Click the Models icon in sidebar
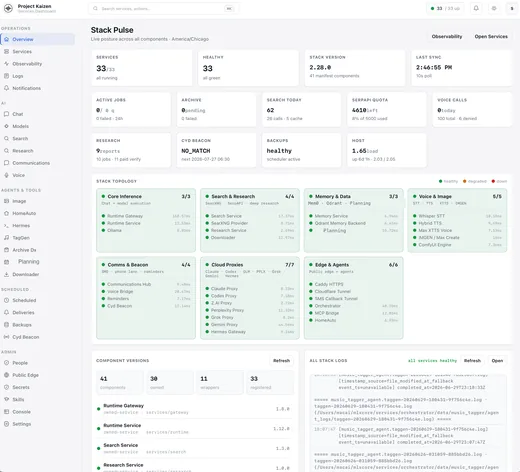 coord(6,126)
